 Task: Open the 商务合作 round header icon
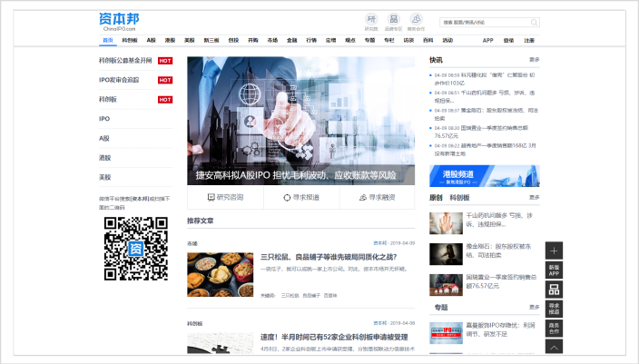tap(416, 19)
